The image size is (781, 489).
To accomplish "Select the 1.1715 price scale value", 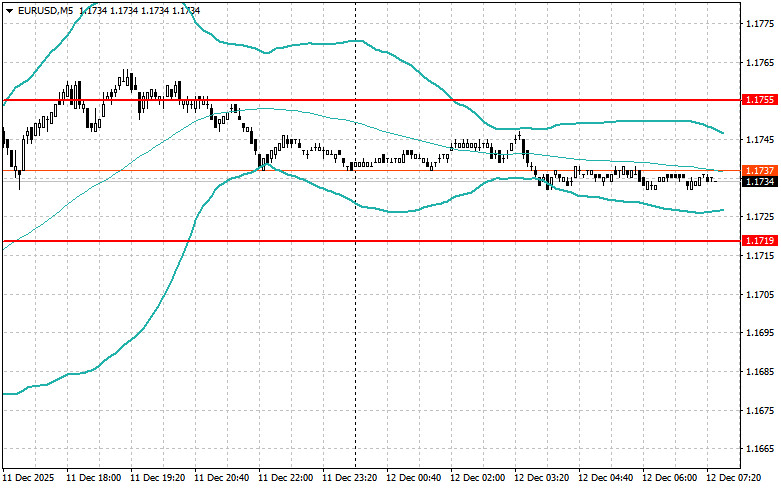I will [x=760, y=256].
